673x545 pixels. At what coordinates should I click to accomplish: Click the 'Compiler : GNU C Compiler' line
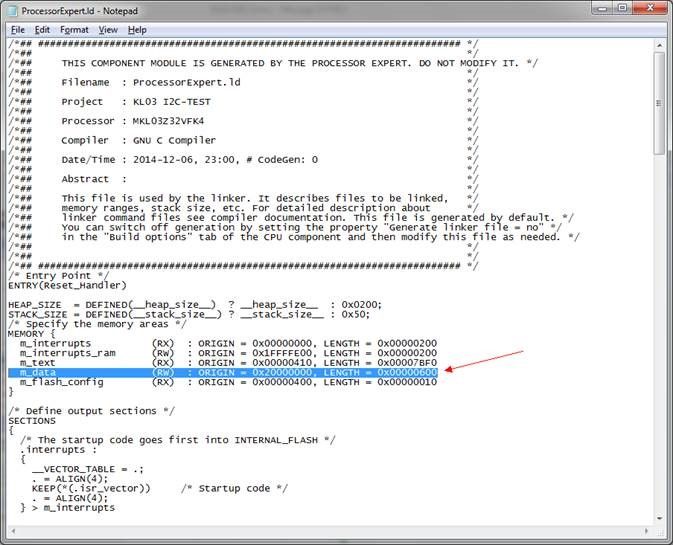click(139, 140)
